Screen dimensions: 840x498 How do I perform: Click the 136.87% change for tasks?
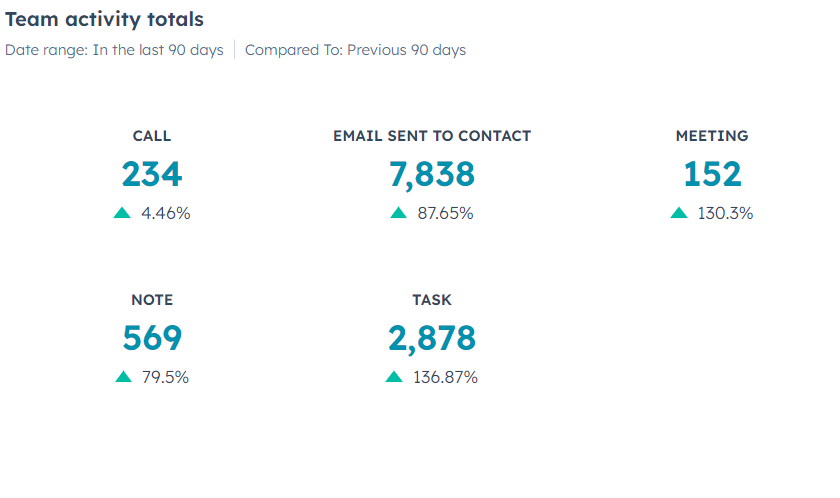[x=445, y=377]
